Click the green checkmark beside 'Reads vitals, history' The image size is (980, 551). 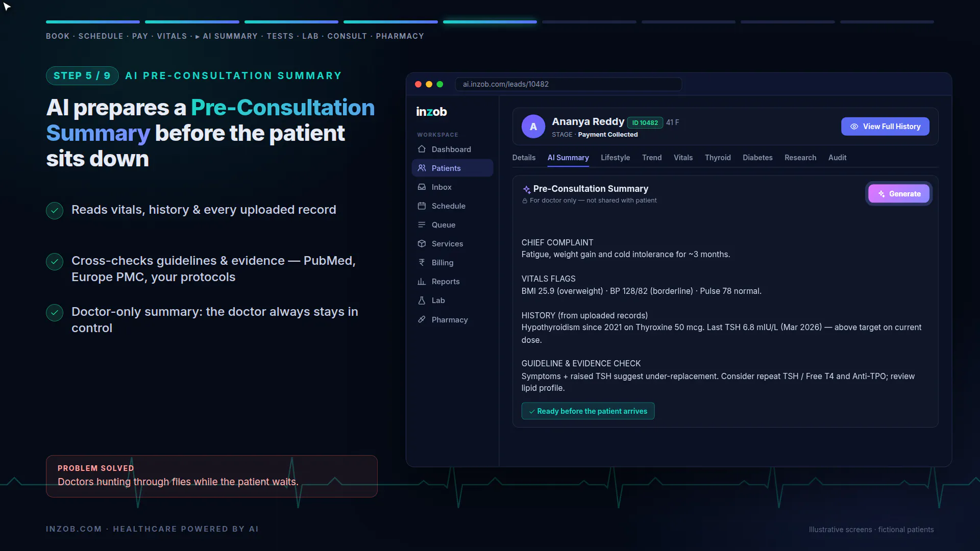55,210
